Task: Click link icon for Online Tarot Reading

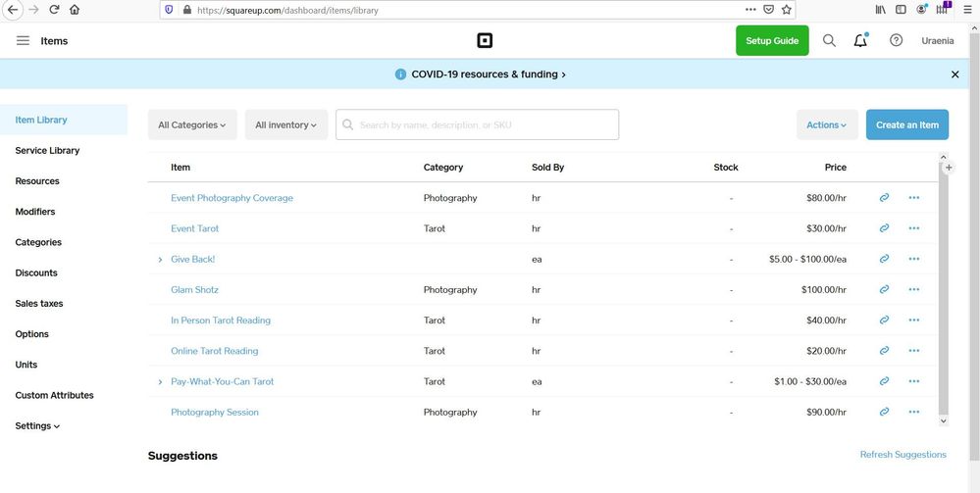Action: click(x=884, y=351)
